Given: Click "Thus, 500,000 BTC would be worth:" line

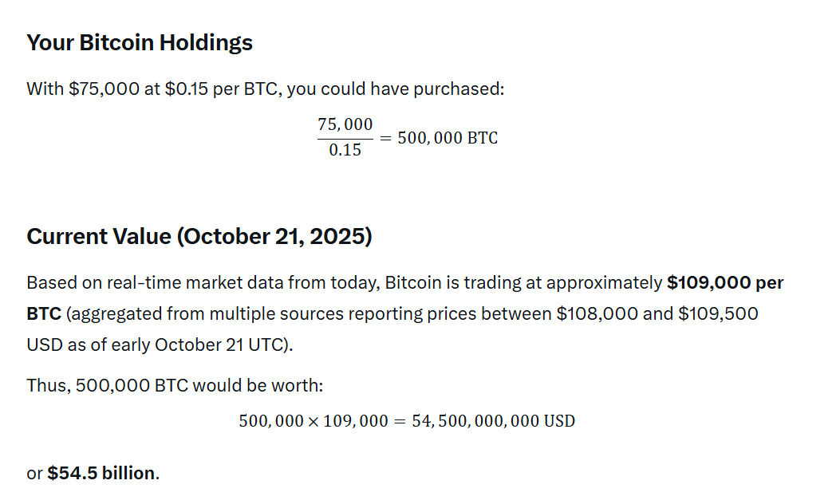Looking at the screenshot, I should coord(175,386).
